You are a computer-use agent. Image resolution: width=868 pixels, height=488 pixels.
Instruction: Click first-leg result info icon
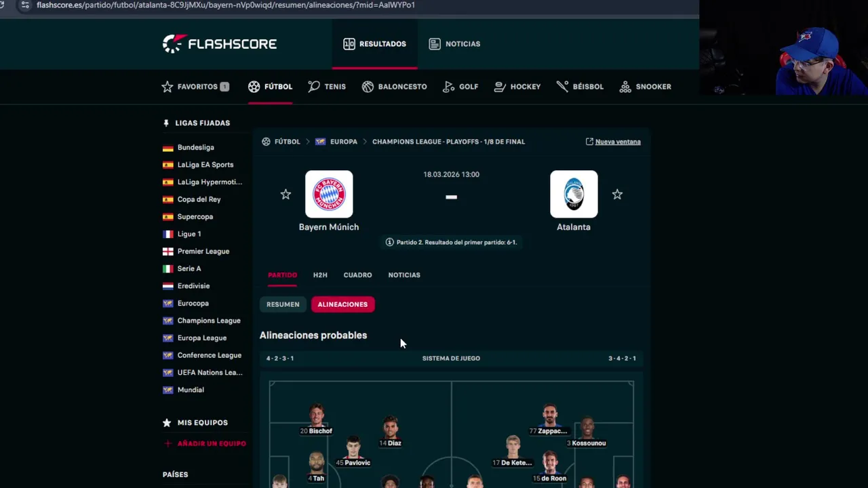pos(389,242)
